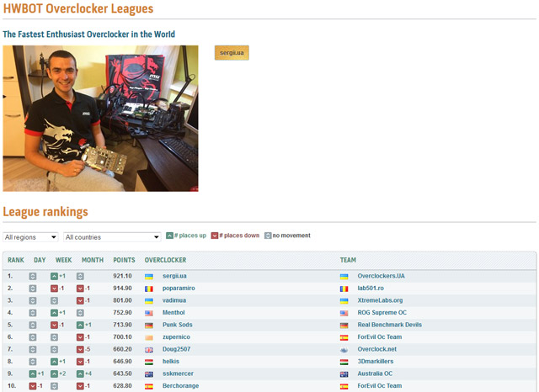The height and width of the screenshot is (392, 539).
Task: Open XtremeLabs.org team page
Action: tap(380, 300)
